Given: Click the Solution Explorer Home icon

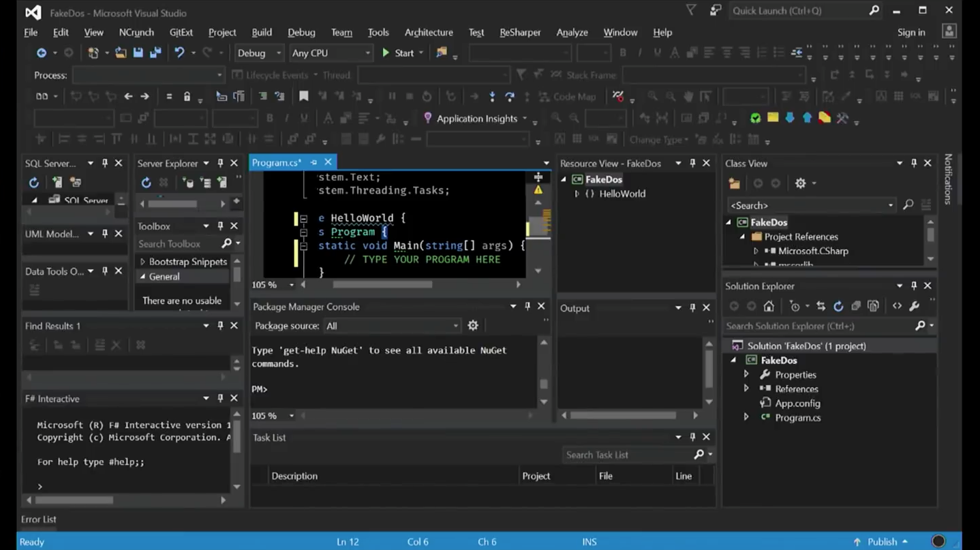Looking at the screenshot, I should pos(769,306).
